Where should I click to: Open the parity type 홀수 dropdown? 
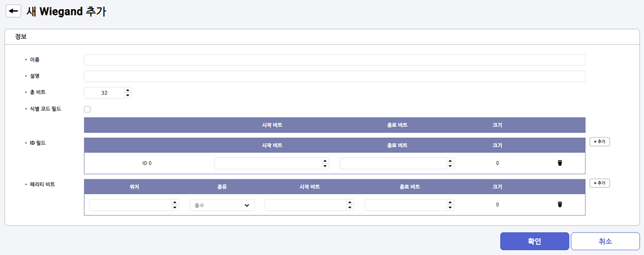tap(222, 205)
